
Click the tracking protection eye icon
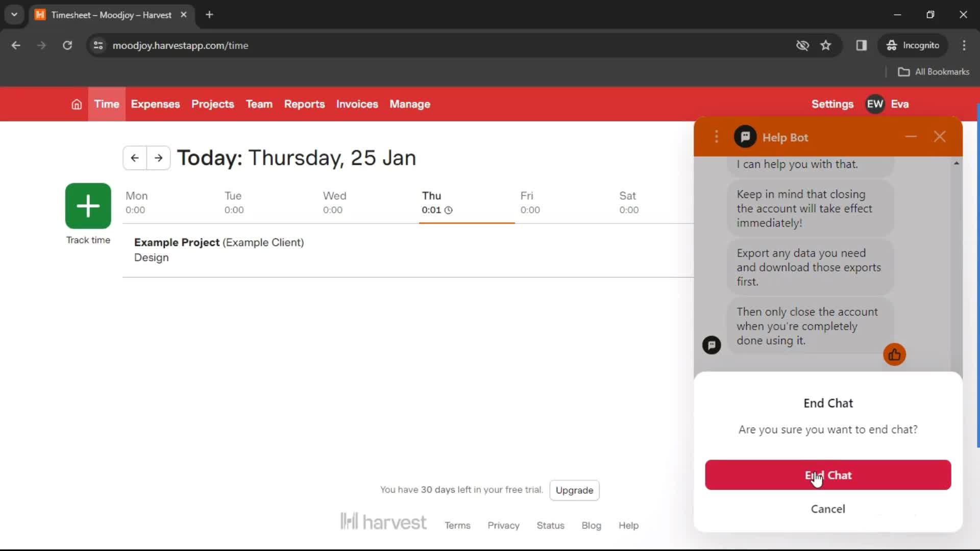[x=802, y=45]
